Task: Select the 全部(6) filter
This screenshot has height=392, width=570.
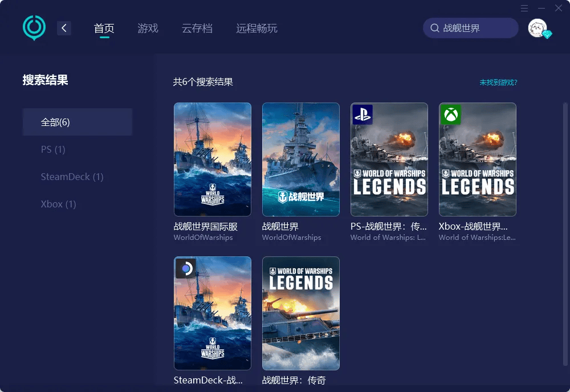Action: pos(78,122)
